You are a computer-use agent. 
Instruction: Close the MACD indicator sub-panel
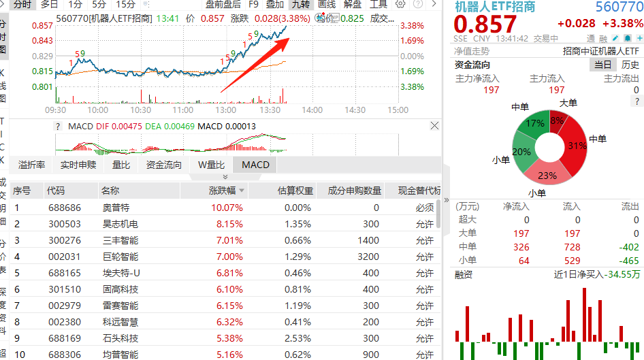[434, 126]
